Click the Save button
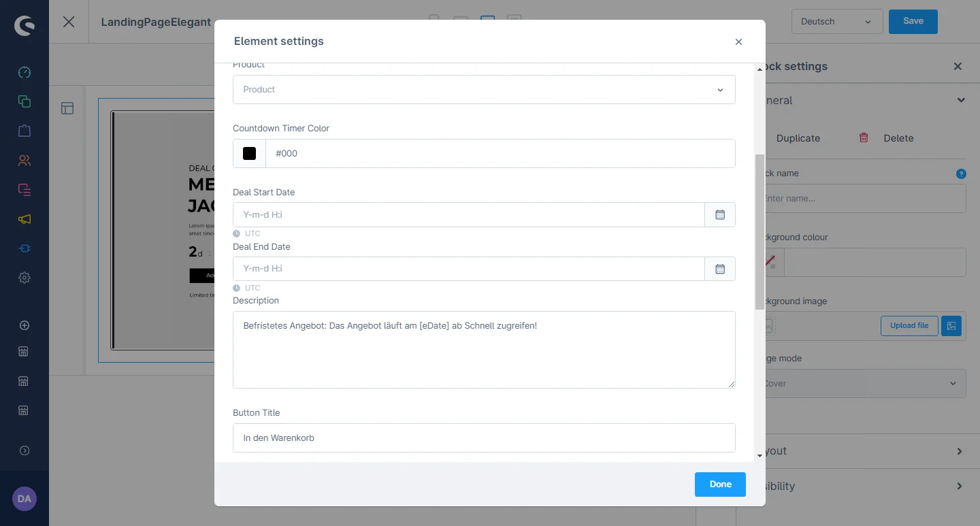This screenshot has height=526, width=980. 913,21
